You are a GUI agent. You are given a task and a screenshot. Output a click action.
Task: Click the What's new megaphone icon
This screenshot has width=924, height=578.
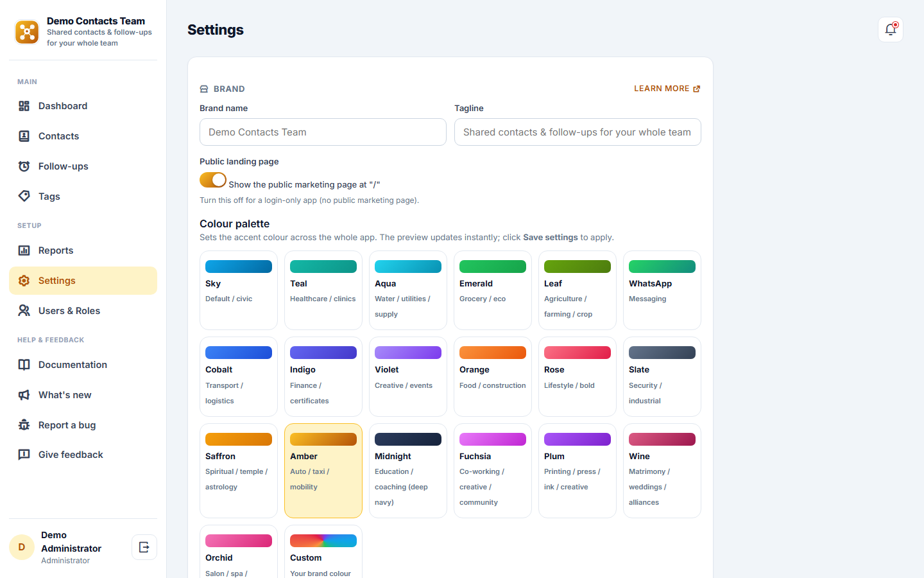tap(24, 395)
